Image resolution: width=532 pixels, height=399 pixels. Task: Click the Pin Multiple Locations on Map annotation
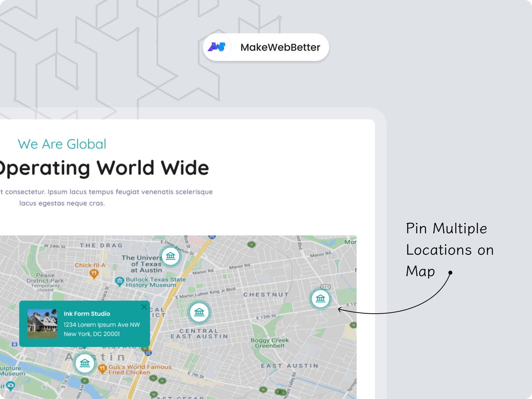[450, 250]
